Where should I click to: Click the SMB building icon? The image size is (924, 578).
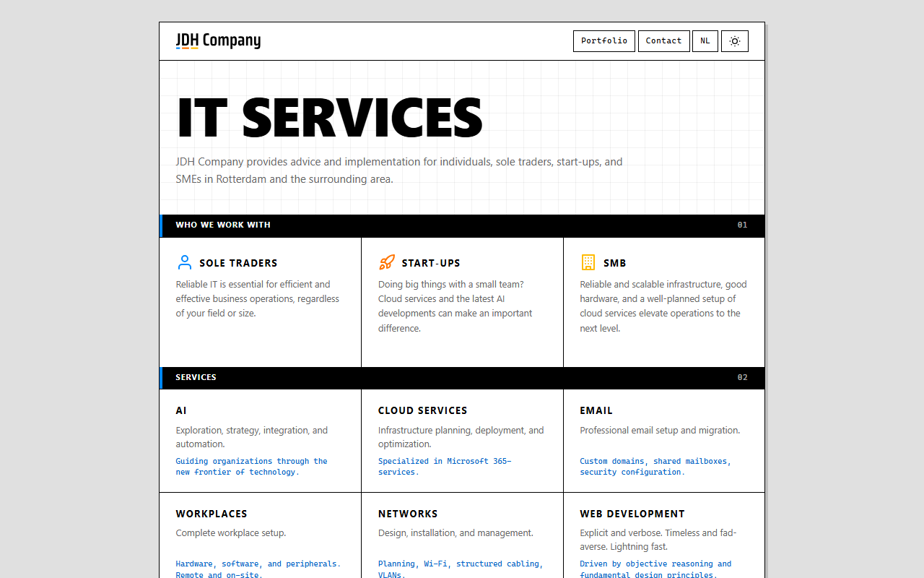coord(588,262)
